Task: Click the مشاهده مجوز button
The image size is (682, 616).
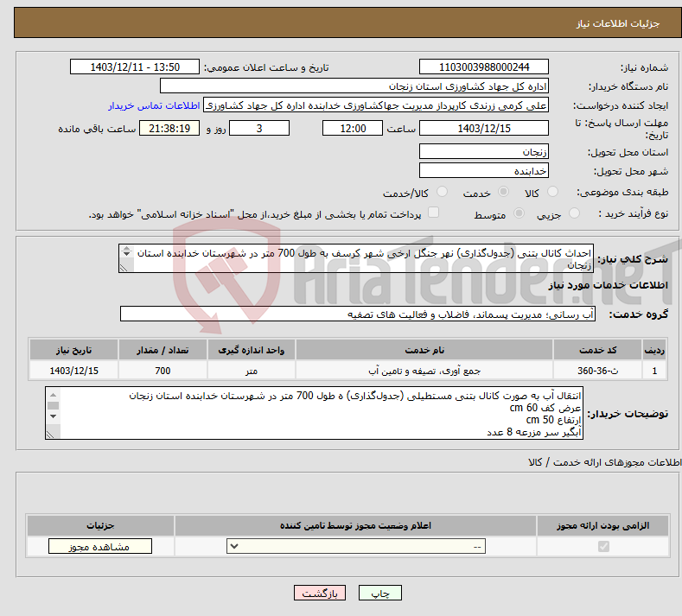Action: point(100,546)
